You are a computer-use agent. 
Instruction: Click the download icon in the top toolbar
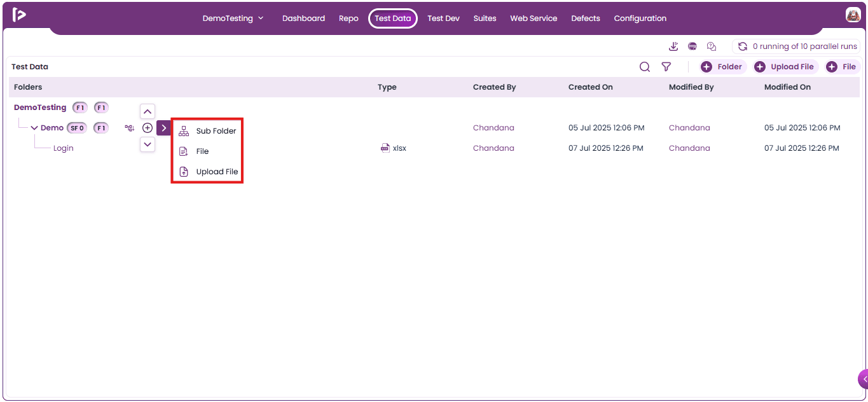coord(674,46)
